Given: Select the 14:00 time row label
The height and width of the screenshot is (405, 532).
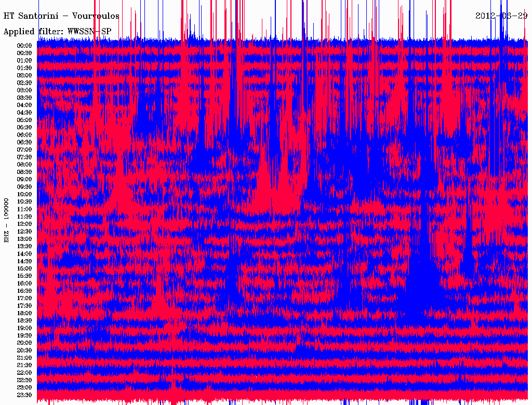Looking at the screenshot, I should (24, 254).
